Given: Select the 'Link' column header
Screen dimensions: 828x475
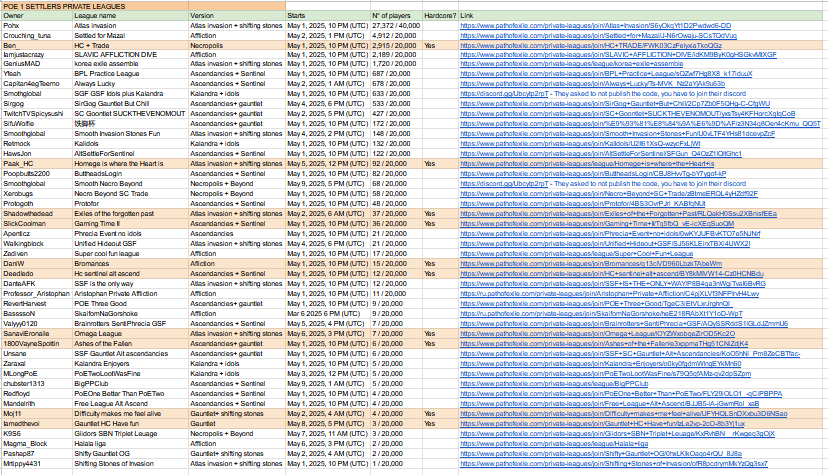Looking at the screenshot, I should [x=641, y=16].
